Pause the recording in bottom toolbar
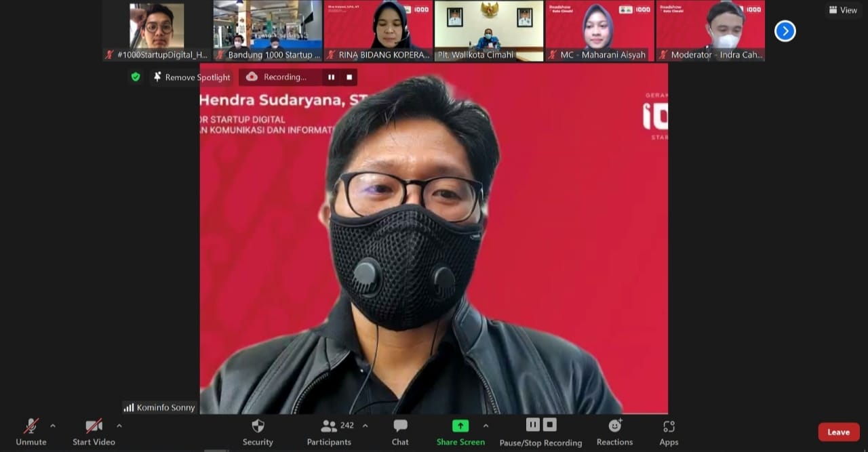 (x=533, y=425)
